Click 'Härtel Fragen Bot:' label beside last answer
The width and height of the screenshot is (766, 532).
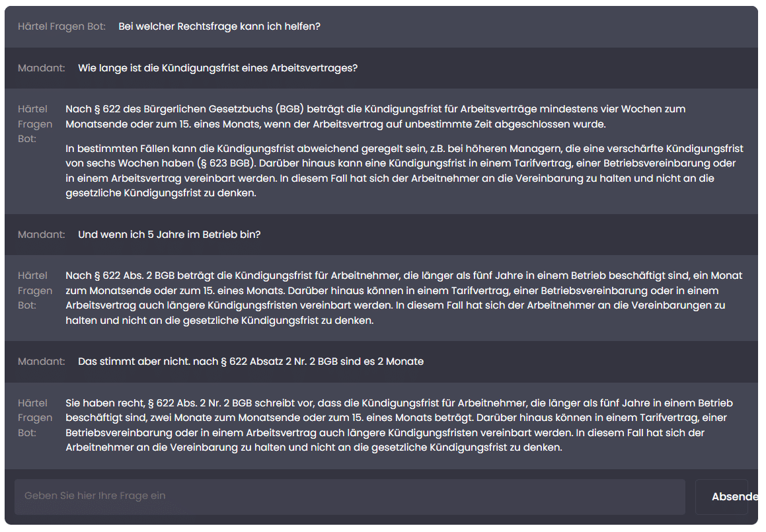pos(35,418)
